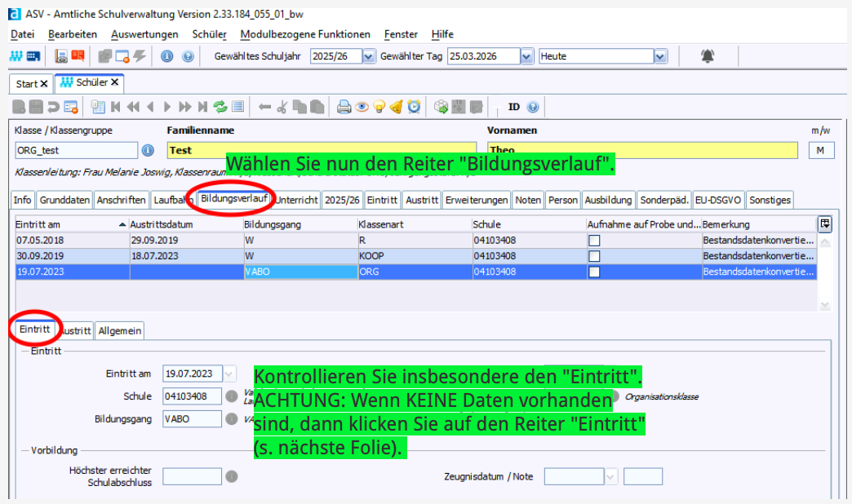Viewport: 852px width, 504px height.
Task: Close the Schüler tab
Action: [115, 82]
